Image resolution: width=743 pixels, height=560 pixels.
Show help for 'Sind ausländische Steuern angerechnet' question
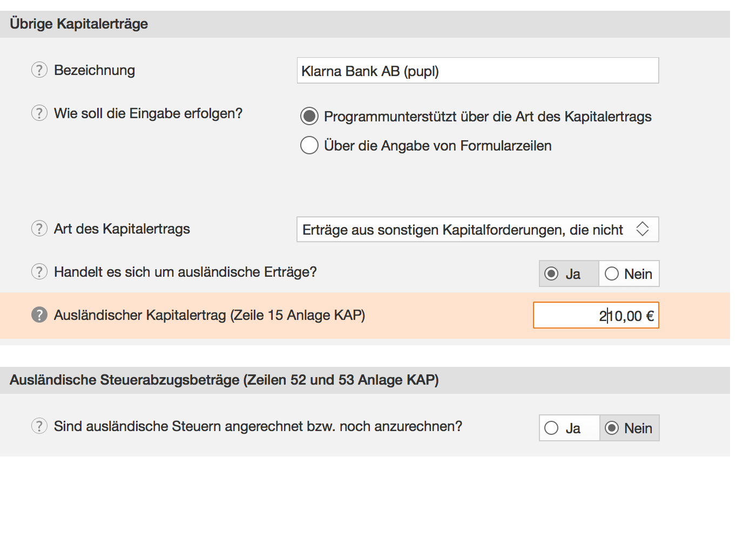click(39, 426)
